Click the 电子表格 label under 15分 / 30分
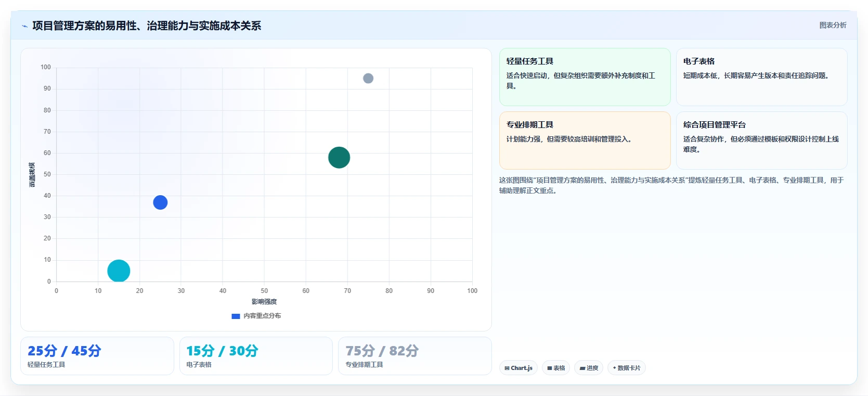The width and height of the screenshot is (868, 396). (x=199, y=365)
